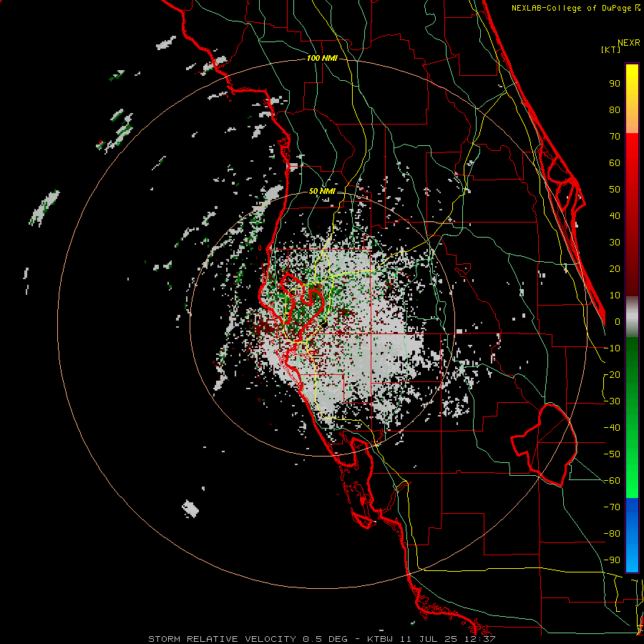Select the 10 knot scale label

click(x=615, y=296)
